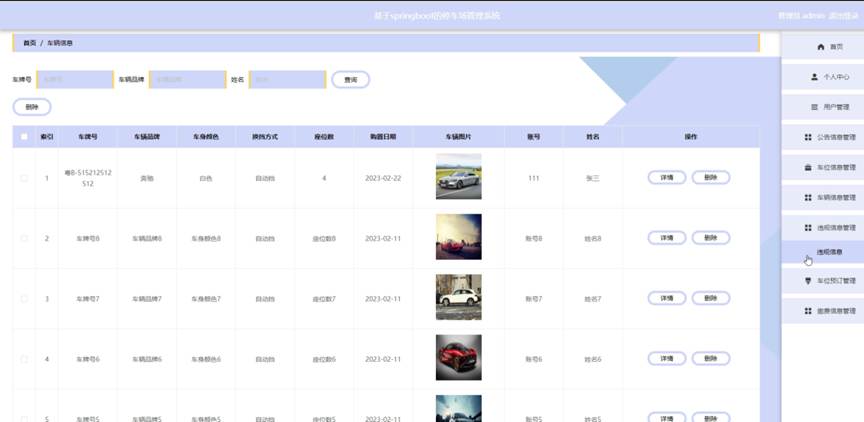Check the checkbox for the 车牌号7 row
The width and height of the screenshot is (864, 422).
click(24, 299)
